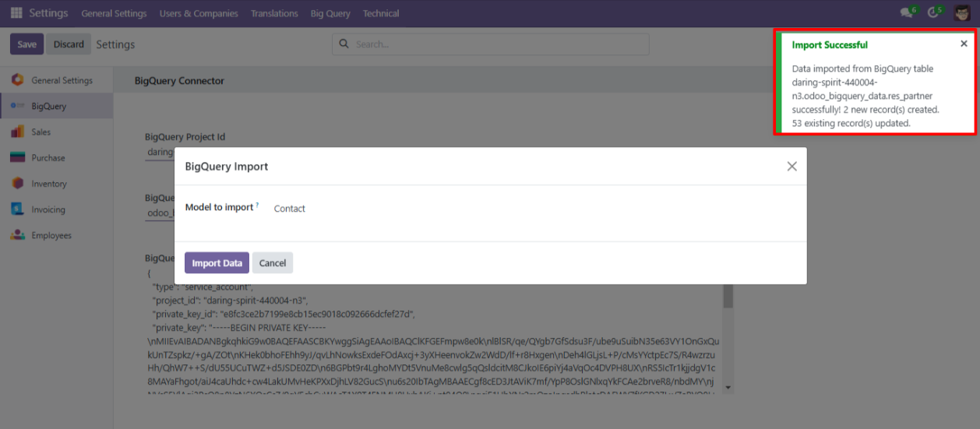Click the Sales sidebar icon

pyautogui.click(x=17, y=132)
